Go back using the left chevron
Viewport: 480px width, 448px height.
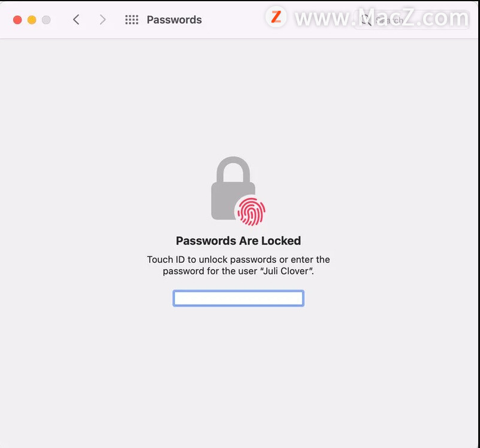click(76, 20)
